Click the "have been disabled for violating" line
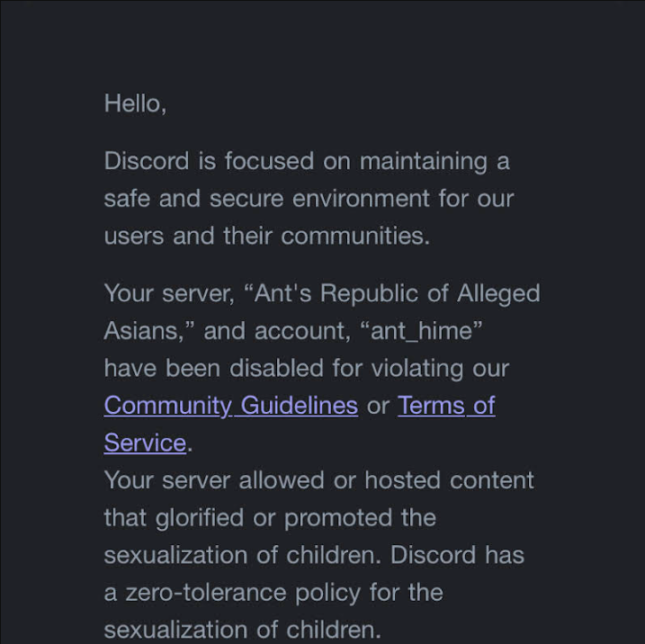645x644 pixels. click(x=307, y=368)
